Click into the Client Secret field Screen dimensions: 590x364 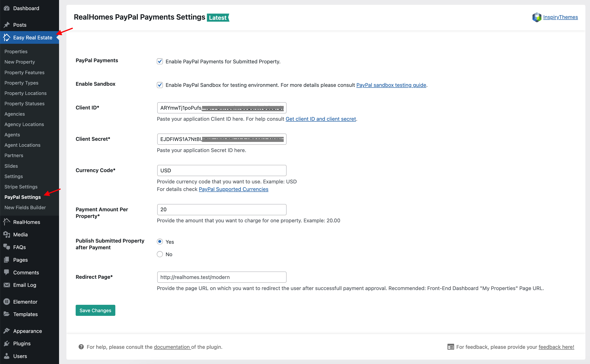pos(222,139)
